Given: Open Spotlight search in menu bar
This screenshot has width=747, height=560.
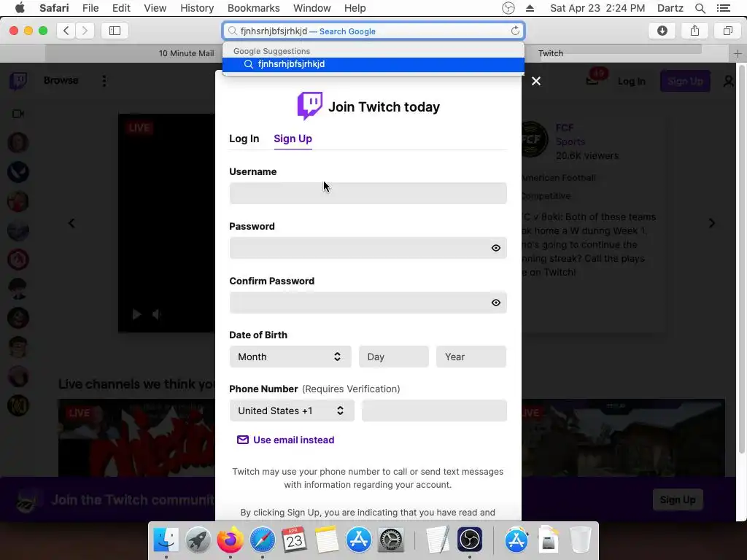Looking at the screenshot, I should point(700,8).
